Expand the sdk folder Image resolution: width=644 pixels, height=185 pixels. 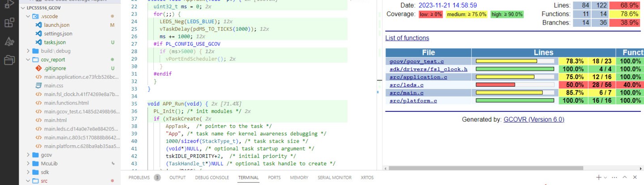[x=28, y=172]
